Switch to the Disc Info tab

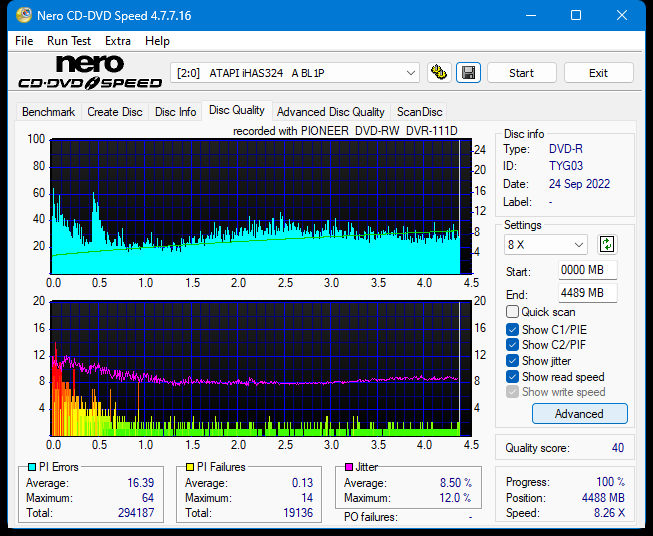pyautogui.click(x=175, y=112)
